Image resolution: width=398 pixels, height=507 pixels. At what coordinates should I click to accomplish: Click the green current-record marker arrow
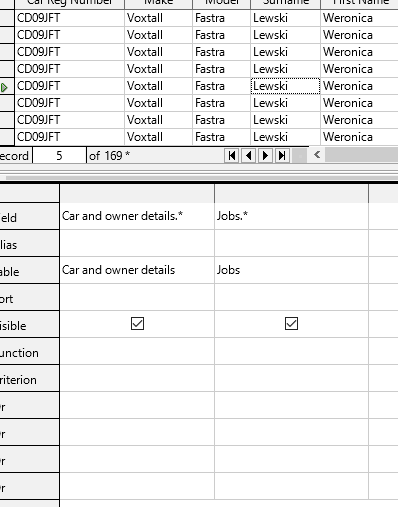click(x=4, y=88)
